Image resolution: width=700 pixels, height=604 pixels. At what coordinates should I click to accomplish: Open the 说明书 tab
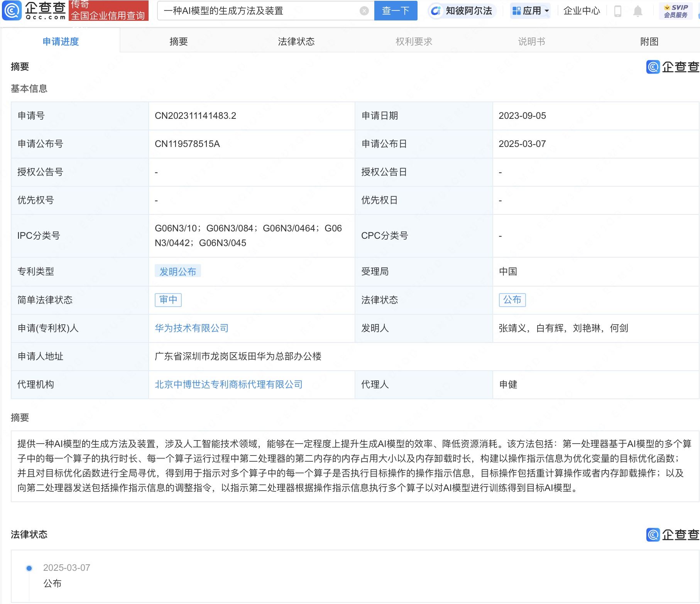point(531,41)
